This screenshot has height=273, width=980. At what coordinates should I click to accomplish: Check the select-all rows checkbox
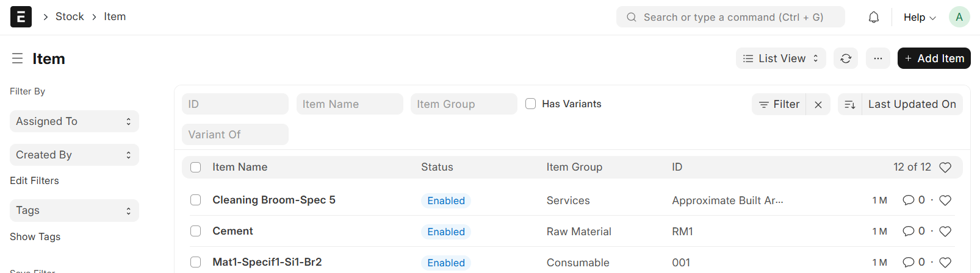(195, 167)
